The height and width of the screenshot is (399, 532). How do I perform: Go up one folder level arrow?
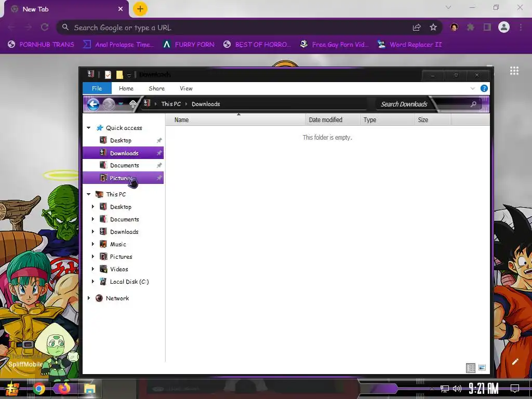[x=132, y=104]
